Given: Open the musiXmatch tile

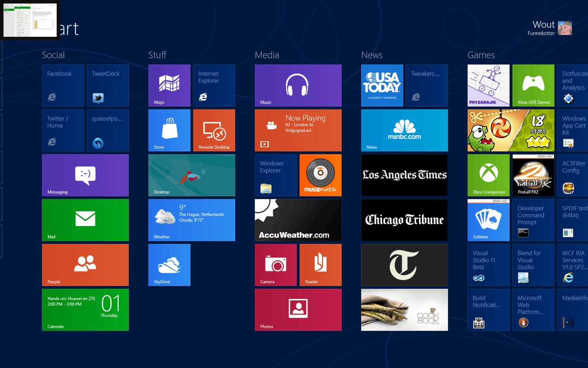Looking at the screenshot, I should (321, 175).
